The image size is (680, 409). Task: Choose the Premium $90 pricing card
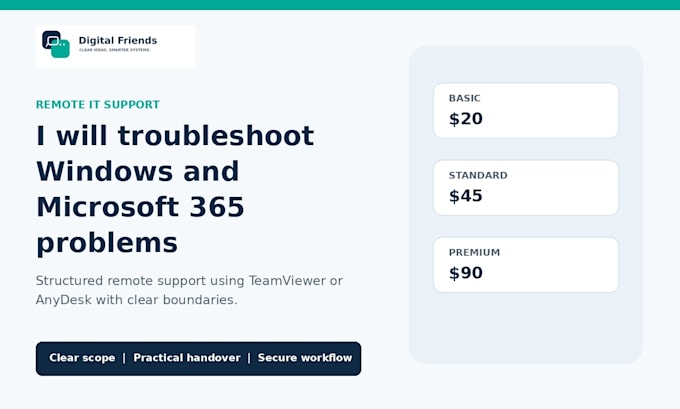pyautogui.click(x=526, y=265)
